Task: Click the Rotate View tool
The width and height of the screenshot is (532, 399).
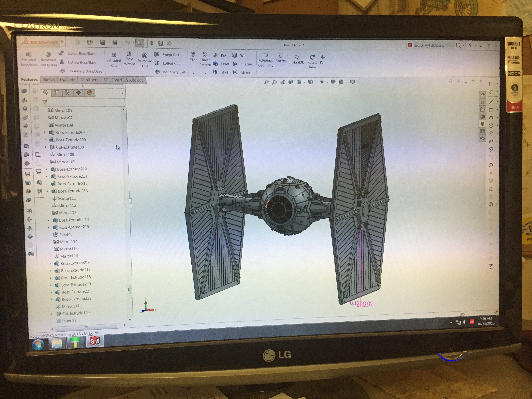Action: (x=312, y=61)
